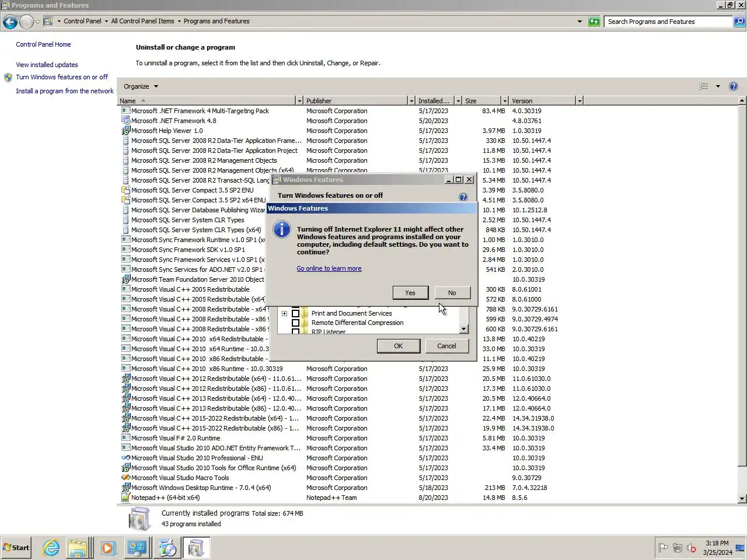Open help in the Windows Features window
The image size is (747, 560).
463,197
